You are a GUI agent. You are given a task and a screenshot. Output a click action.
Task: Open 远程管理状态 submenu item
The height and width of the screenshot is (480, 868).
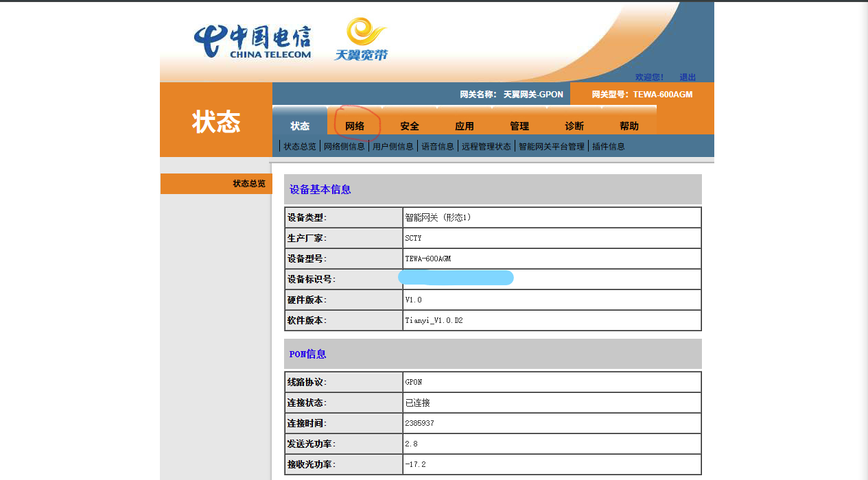tap(485, 145)
